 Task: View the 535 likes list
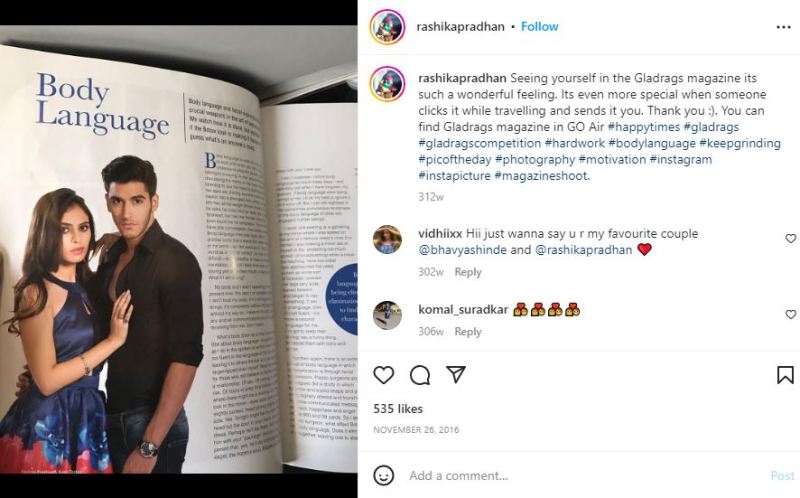tap(398, 409)
